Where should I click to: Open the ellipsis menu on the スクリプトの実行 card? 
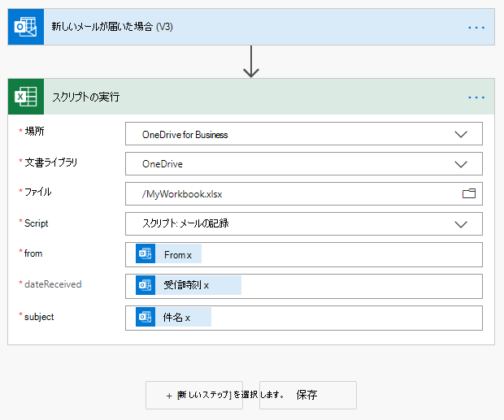[x=476, y=97]
